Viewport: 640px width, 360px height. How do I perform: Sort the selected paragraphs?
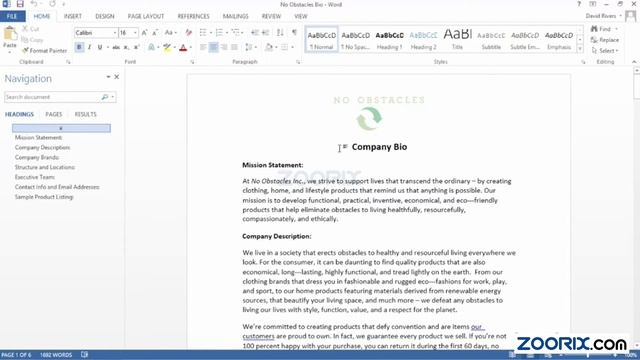point(280,33)
